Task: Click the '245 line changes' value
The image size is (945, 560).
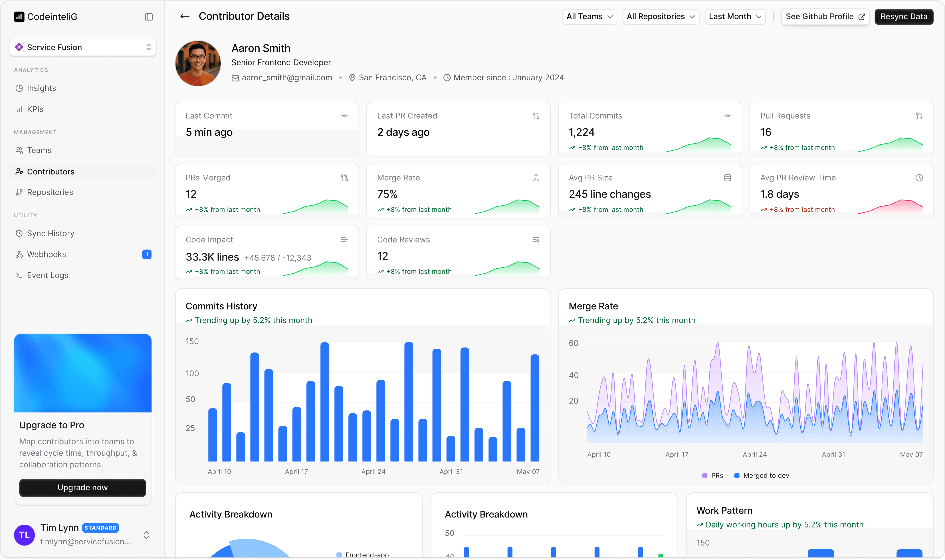Action: (x=610, y=194)
